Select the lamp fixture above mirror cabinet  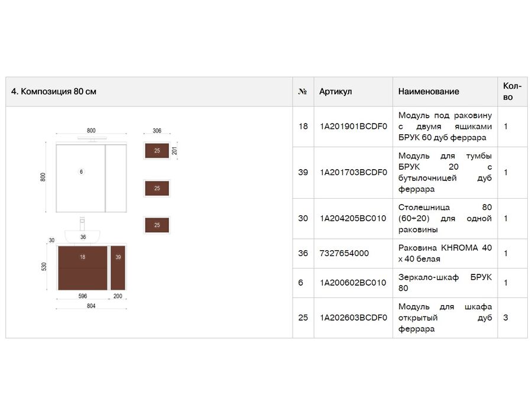tap(92, 138)
